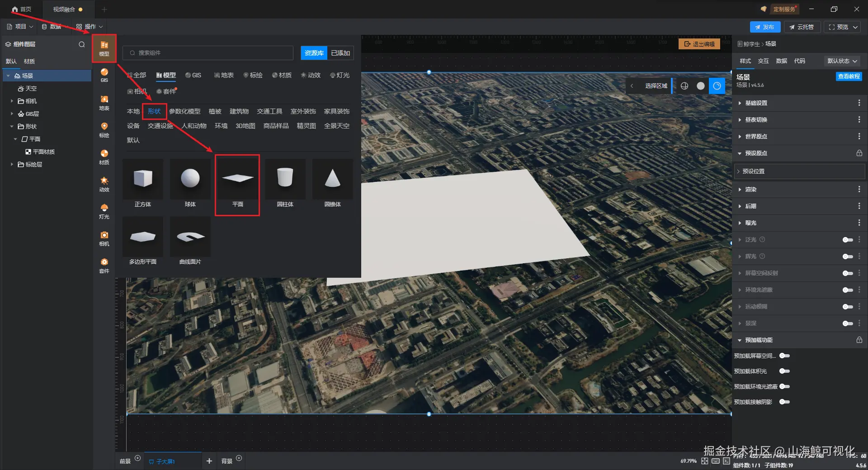This screenshot has width=868, height=470.
Task: Click plus icon next to 背景
Action: click(239, 458)
